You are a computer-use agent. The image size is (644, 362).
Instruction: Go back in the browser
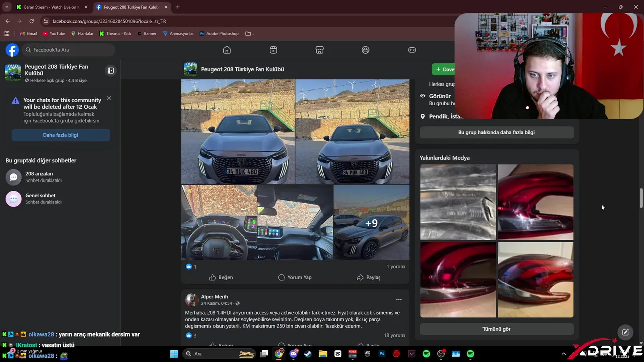(x=7, y=21)
